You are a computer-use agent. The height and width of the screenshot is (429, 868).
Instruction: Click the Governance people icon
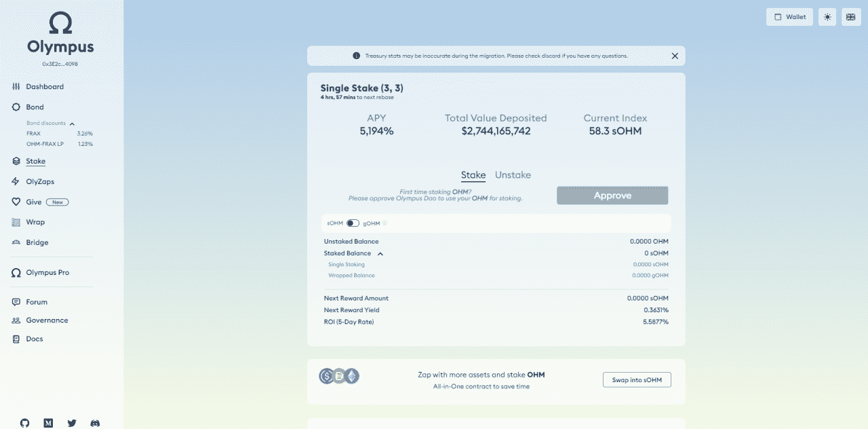point(16,320)
